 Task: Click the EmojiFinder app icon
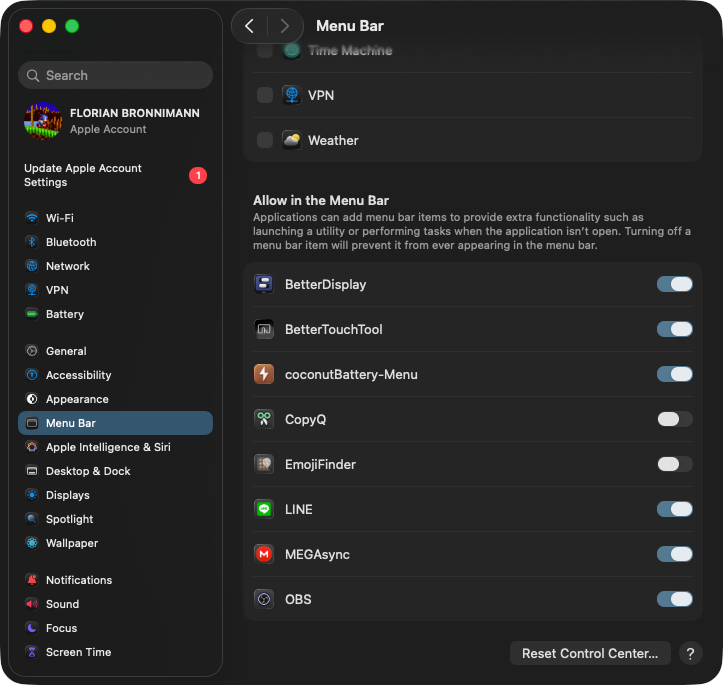264,464
